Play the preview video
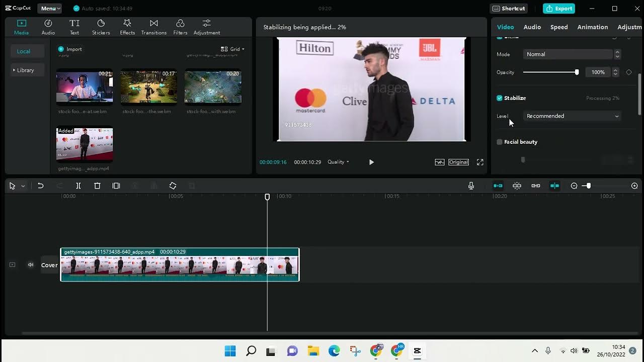The image size is (644, 362). [371, 162]
